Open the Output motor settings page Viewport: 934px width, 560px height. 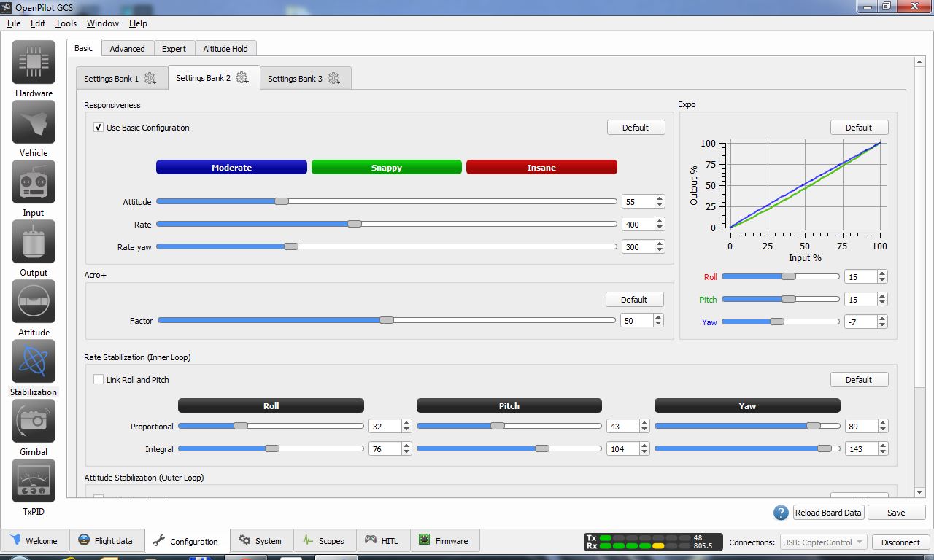click(x=34, y=249)
